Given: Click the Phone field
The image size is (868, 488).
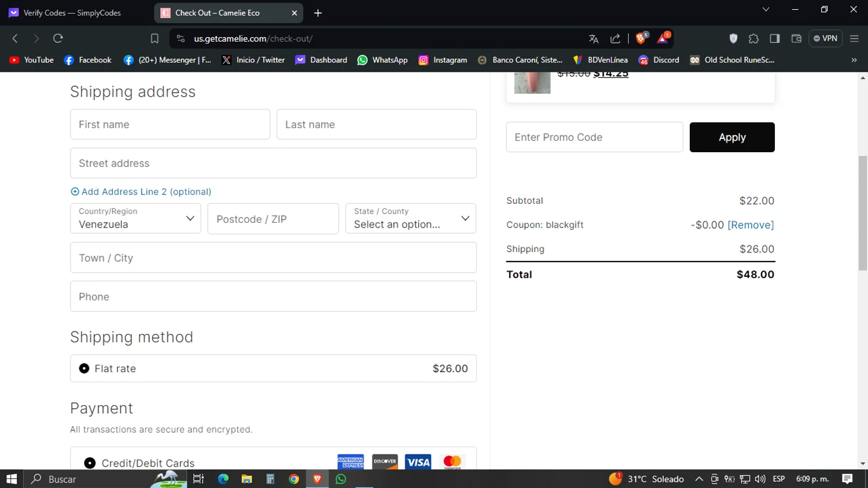Looking at the screenshot, I should click(273, 296).
